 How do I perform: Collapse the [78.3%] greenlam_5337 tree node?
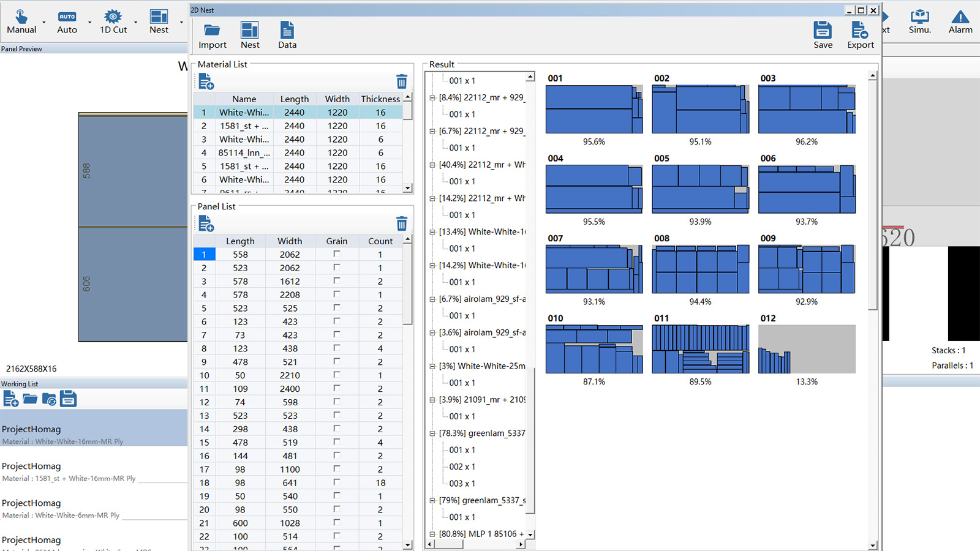tap(432, 433)
